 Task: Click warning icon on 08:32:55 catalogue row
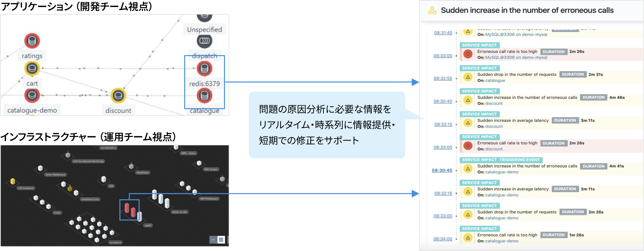pos(468,77)
